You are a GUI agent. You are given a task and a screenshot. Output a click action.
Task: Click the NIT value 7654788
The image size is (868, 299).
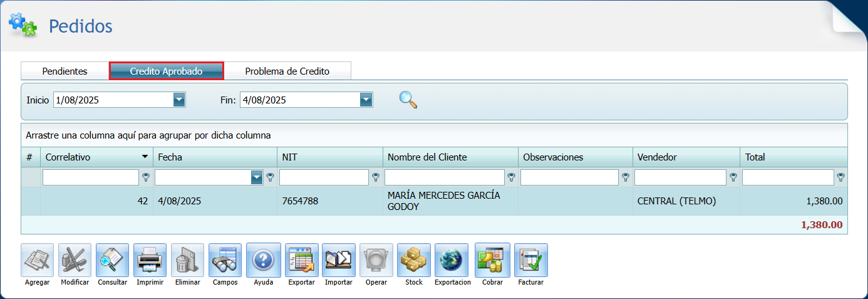click(x=300, y=201)
